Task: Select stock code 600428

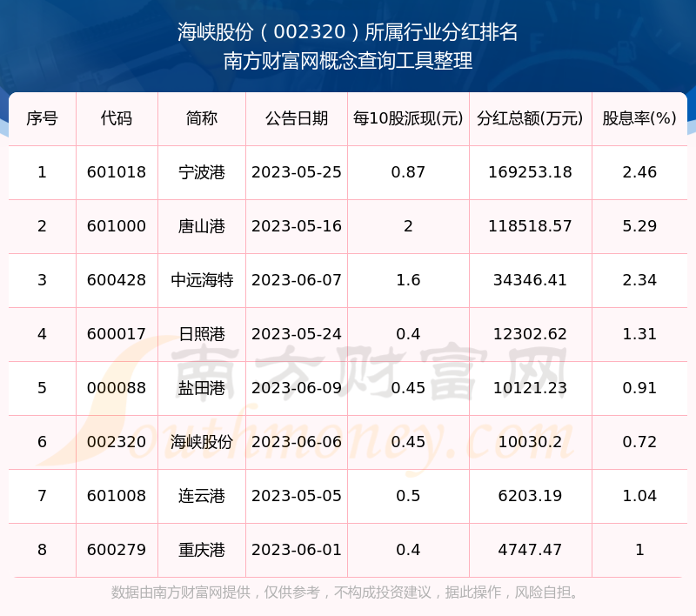Action: pos(117,280)
